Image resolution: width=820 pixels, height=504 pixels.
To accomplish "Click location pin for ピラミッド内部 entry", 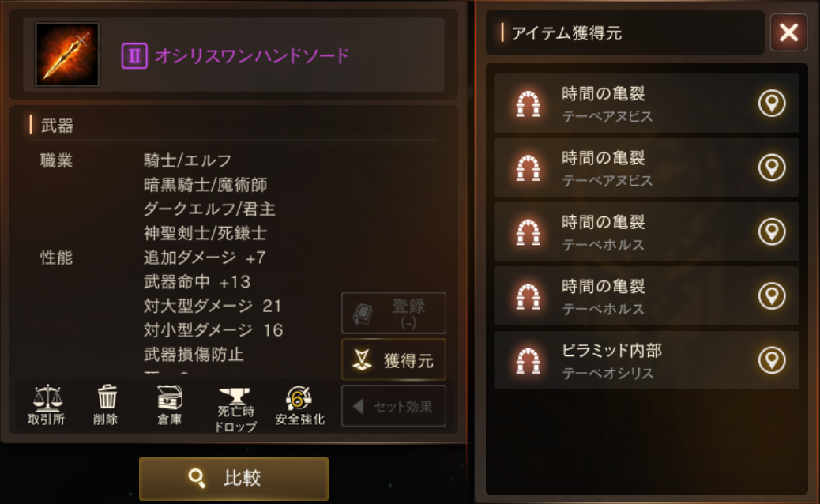I will [772, 360].
